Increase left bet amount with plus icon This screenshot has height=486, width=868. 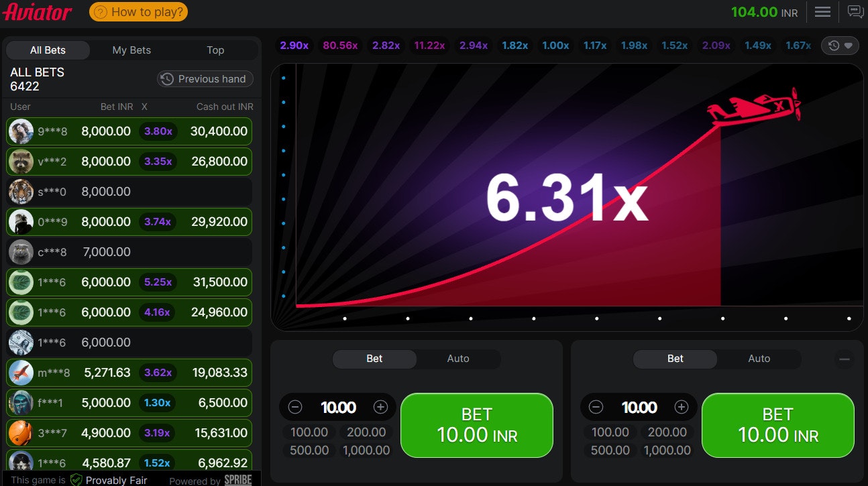(x=380, y=408)
